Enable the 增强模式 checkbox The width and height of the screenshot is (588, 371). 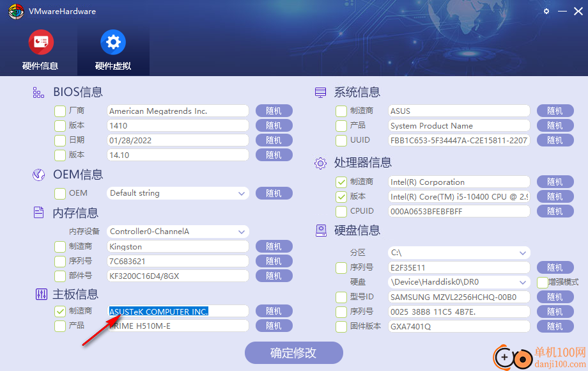542,283
